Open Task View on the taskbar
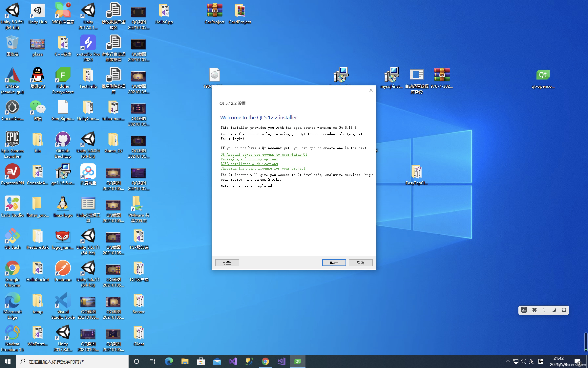The image size is (588, 368). pyautogui.click(x=152, y=361)
